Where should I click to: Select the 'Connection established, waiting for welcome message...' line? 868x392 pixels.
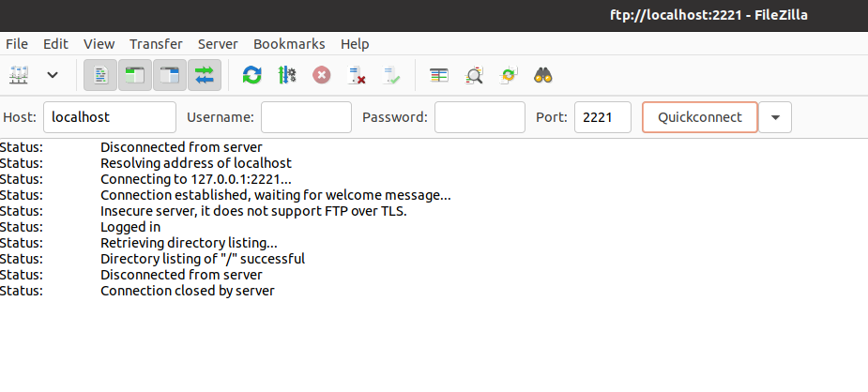coord(276,195)
